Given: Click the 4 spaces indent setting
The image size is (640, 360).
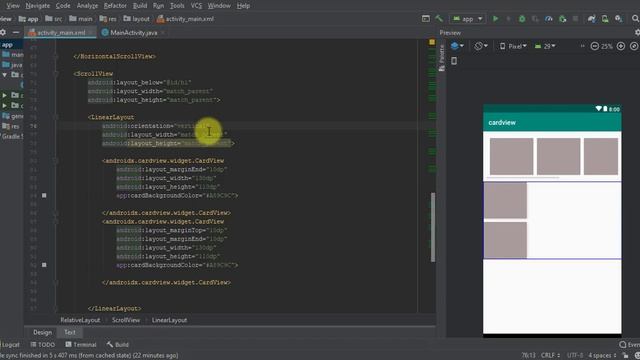Looking at the screenshot, I should click(602, 356).
